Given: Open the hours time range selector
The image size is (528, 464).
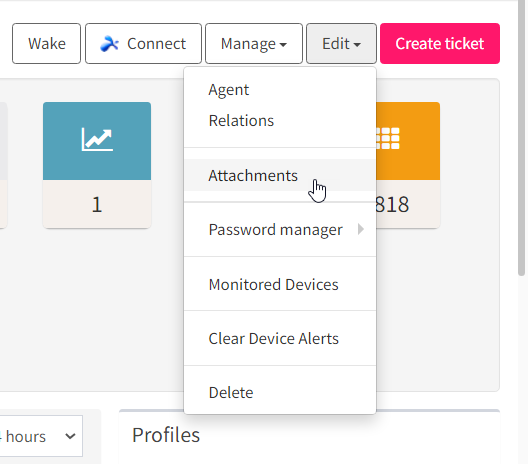Looking at the screenshot, I should [41, 436].
